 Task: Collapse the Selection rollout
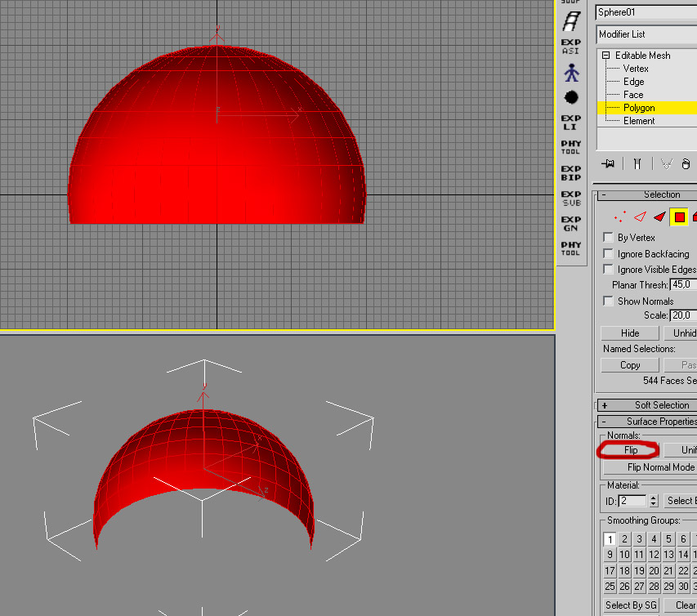coord(647,194)
